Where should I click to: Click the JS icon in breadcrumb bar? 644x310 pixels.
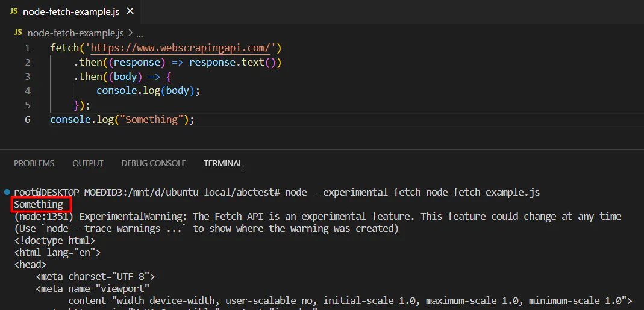(x=19, y=33)
